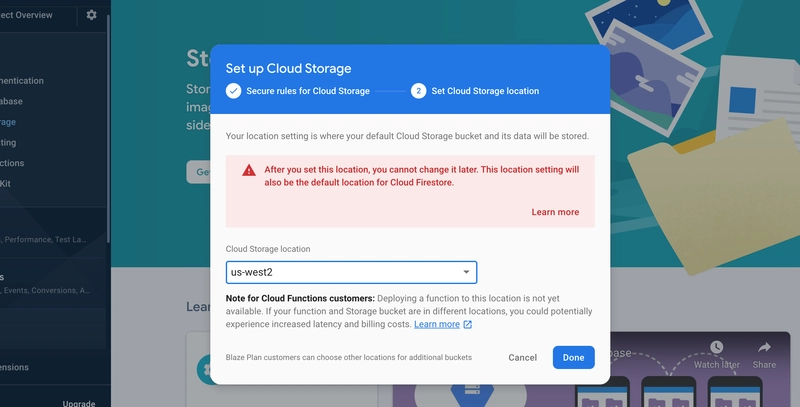Viewport: 800px width, 407px height.
Task: Expand the Cloud Storage location dropdown arrow
Action: click(x=466, y=272)
